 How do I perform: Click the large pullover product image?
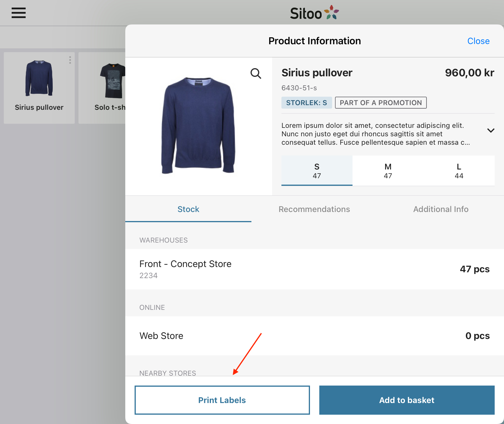(198, 125)
